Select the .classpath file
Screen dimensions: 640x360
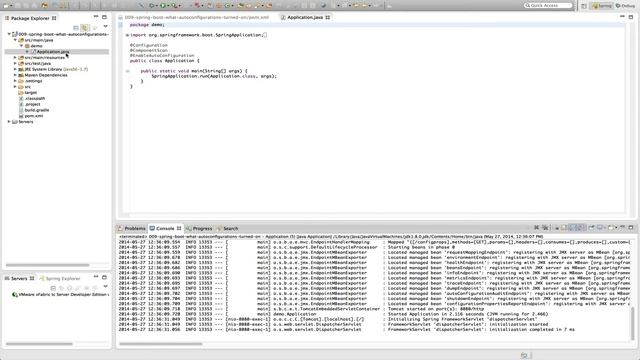point(35,98)
